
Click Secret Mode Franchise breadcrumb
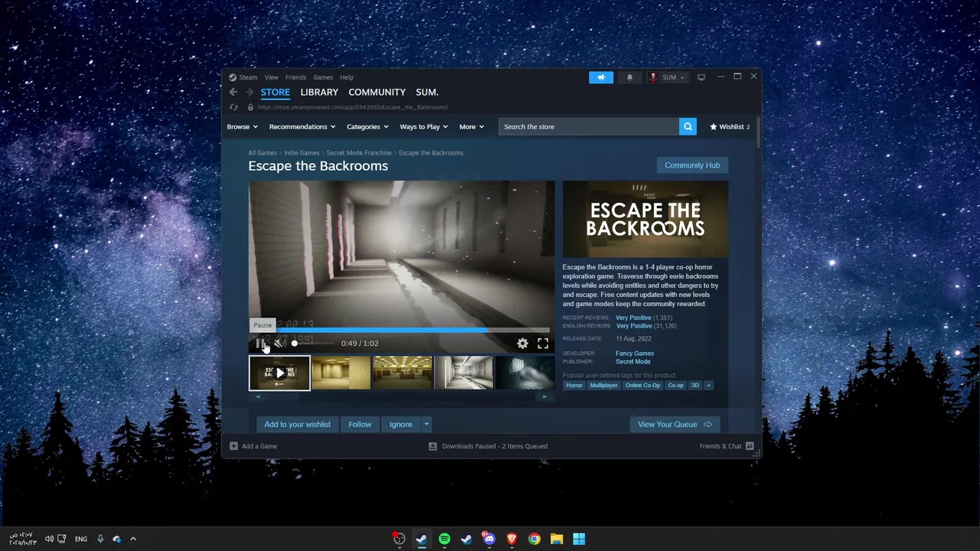359,153
